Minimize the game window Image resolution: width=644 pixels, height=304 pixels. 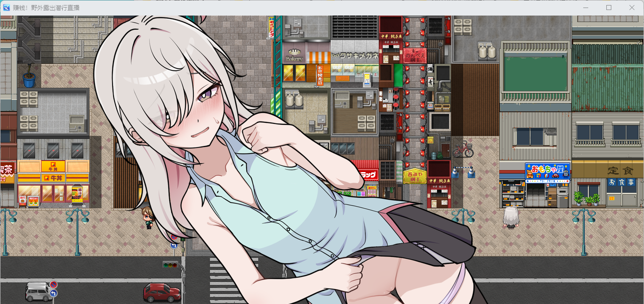pos(586,8)
